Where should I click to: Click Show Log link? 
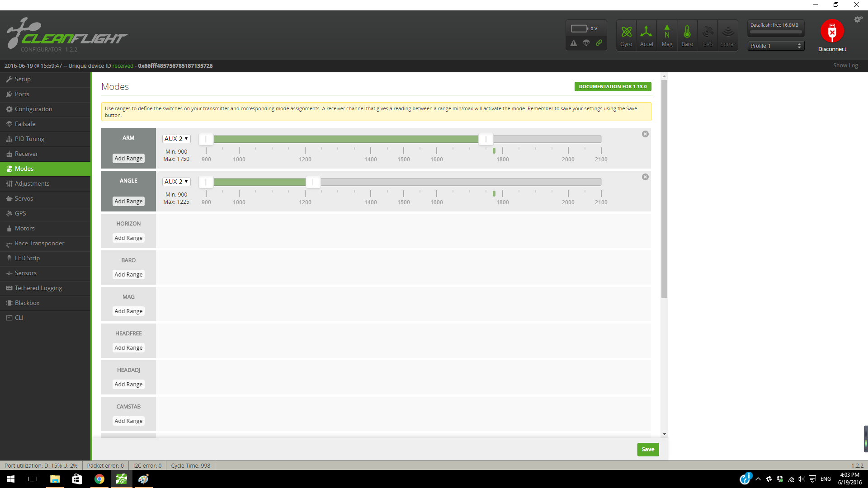[x=845, y=66]
